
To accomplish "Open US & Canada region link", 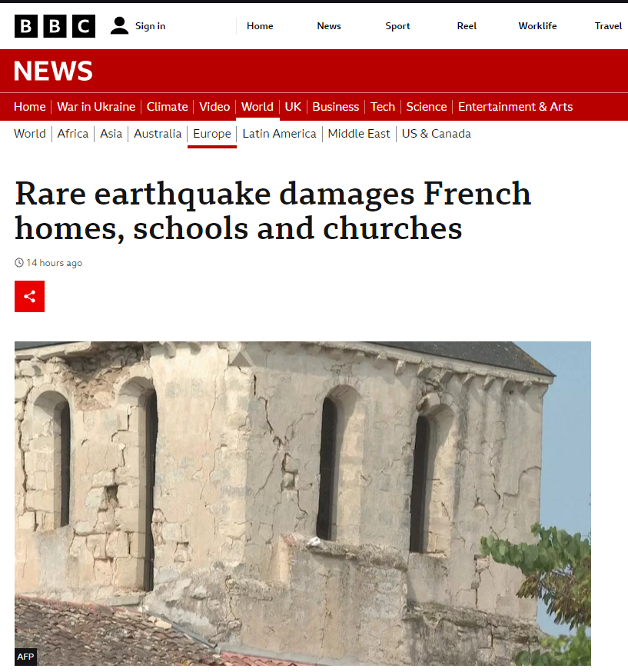I will [436, 134].
